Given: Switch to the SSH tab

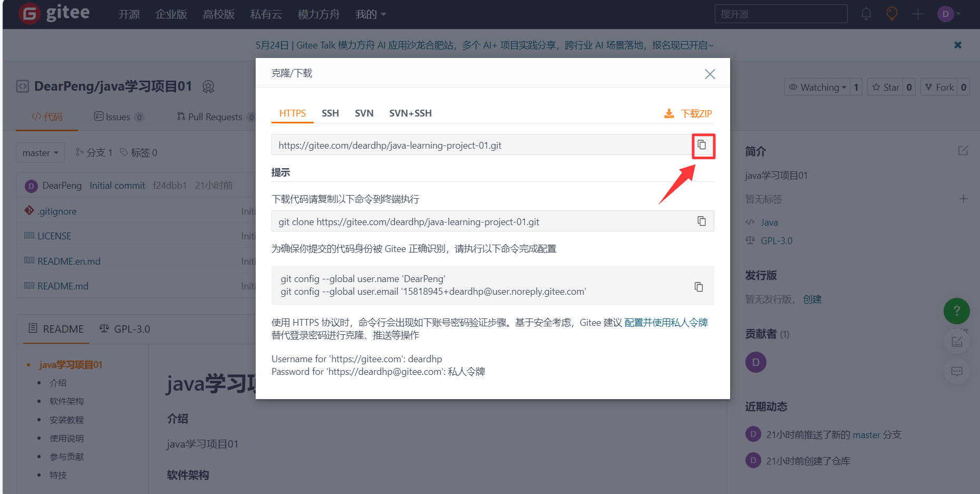Looking at the screenshot, I should click(330, 113).
